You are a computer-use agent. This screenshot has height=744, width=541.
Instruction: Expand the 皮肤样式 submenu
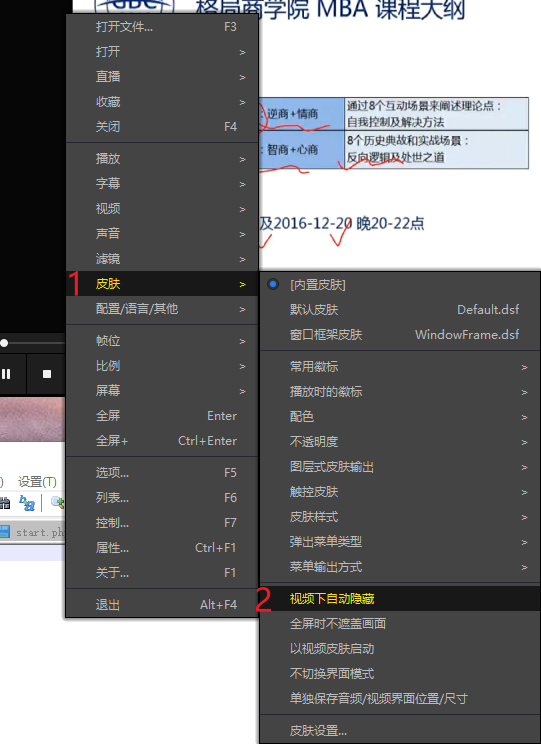point(400,517)
